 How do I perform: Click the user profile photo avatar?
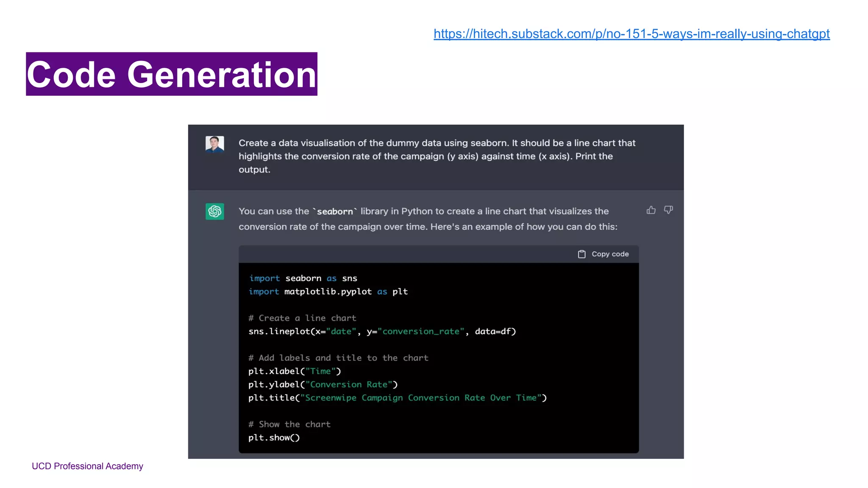click(x=215, y=144)
